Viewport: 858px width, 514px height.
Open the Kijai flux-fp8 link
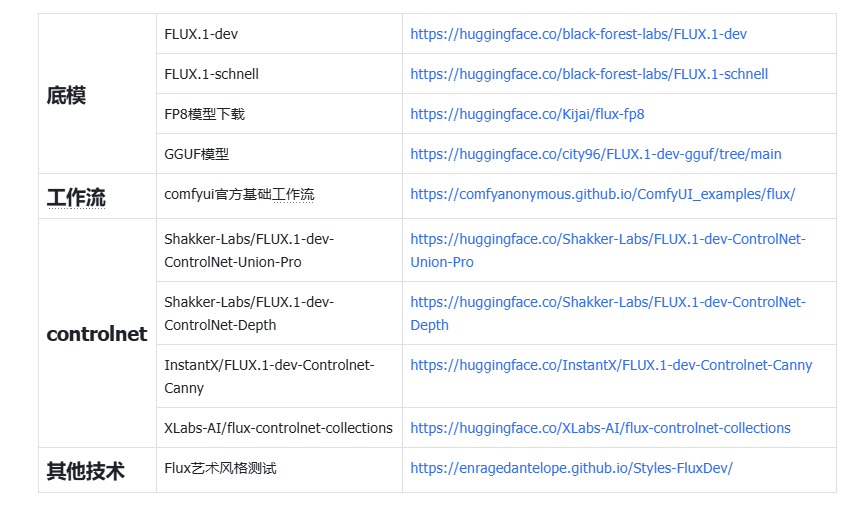click(527, 114)
